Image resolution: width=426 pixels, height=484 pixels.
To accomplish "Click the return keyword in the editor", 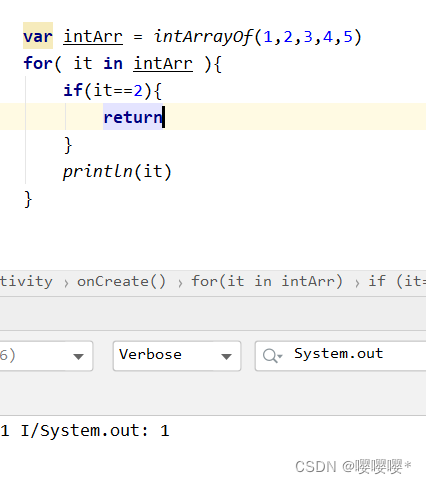I will click(x=133, y=117).
